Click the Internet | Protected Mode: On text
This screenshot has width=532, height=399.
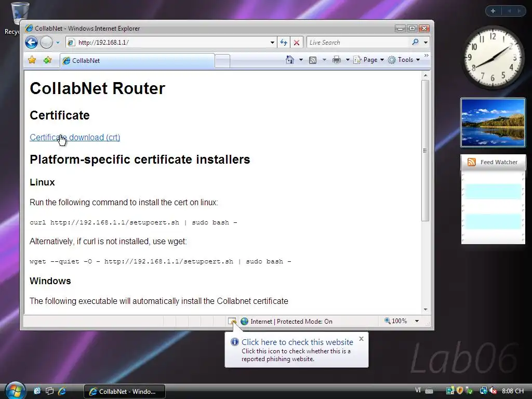tap(291, 321)
